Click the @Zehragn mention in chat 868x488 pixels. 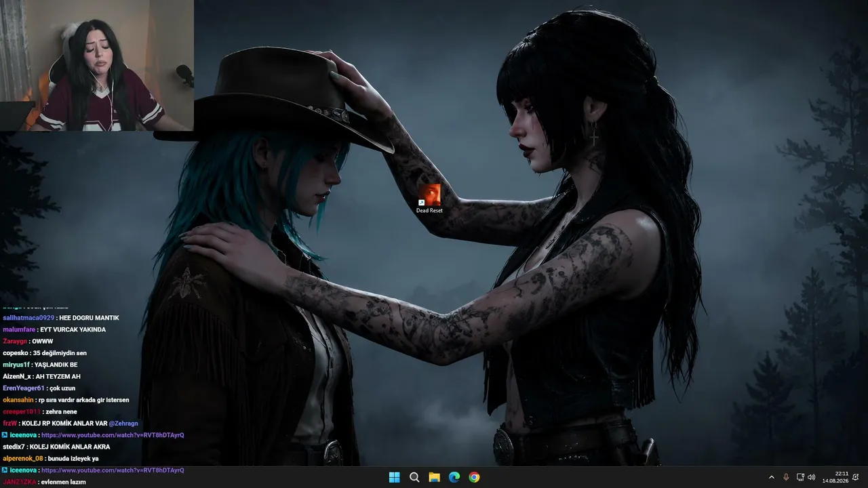point(123,424)
